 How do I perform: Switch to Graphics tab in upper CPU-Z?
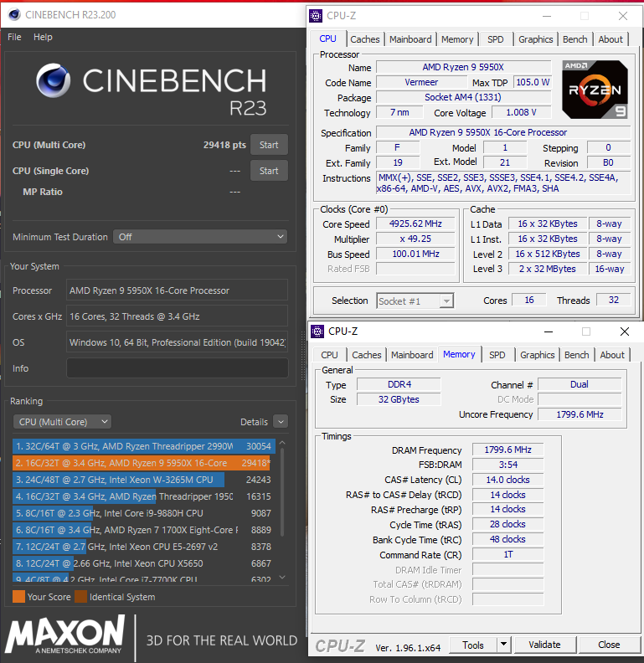point(536,39)
